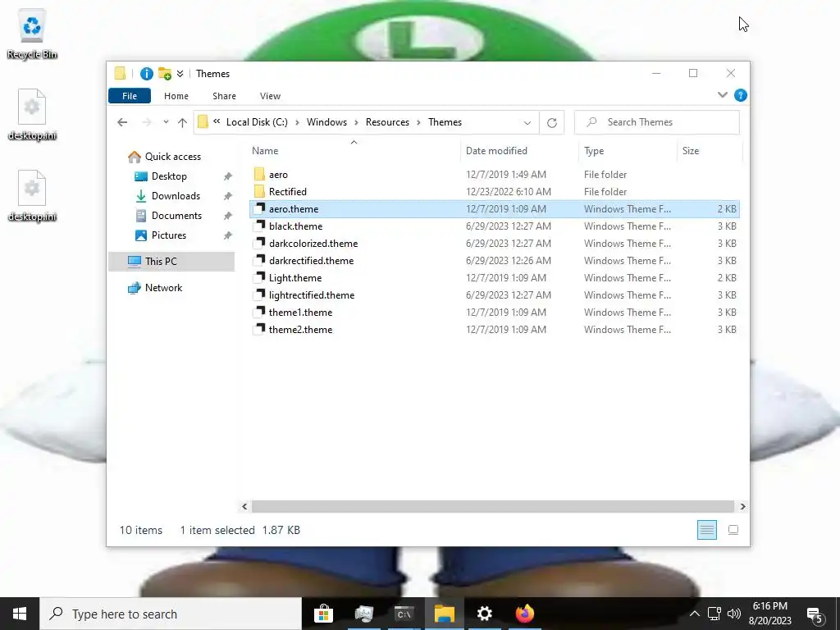
Task: Open Customize Quick Access Toolbar dropdown
Action: point(180,74)
